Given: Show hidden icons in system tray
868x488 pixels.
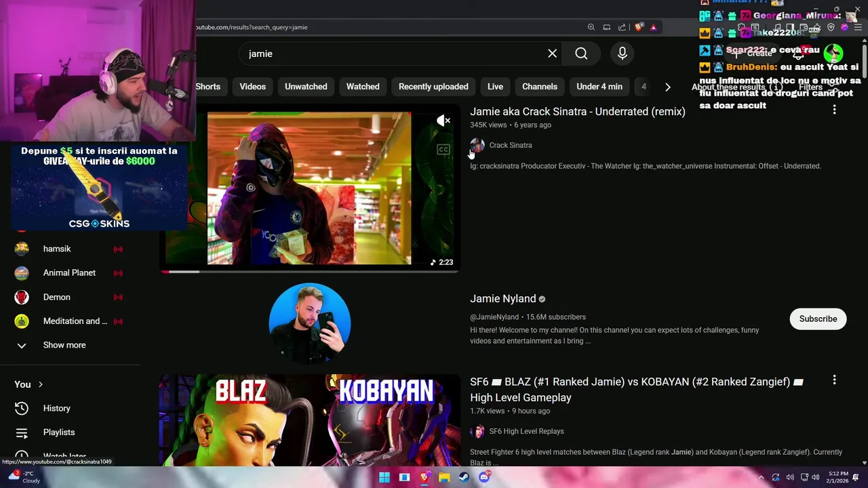Looking at the screenshot, I should click(761, 477).
